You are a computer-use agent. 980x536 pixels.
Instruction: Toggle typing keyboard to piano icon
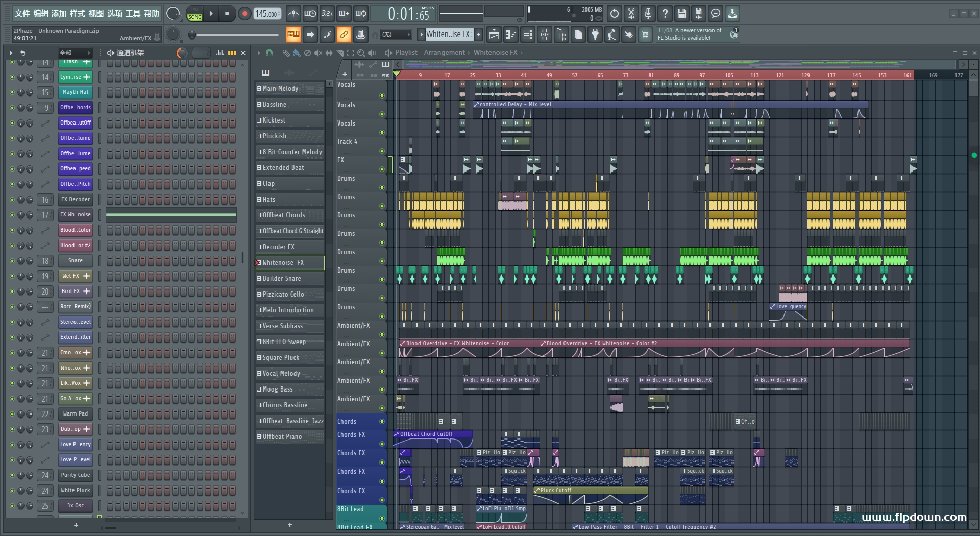click(293, 35)
